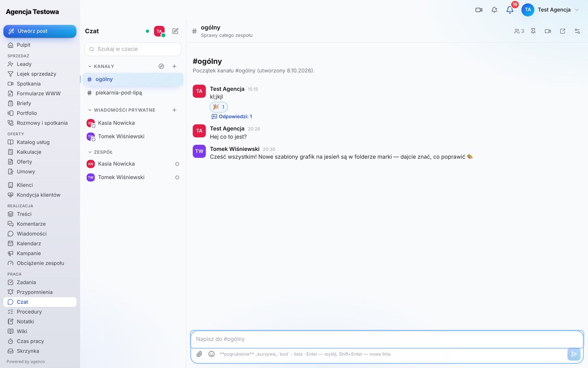
Task: Open Wiki in the sidebar
Action: click(x=40, y=332)
